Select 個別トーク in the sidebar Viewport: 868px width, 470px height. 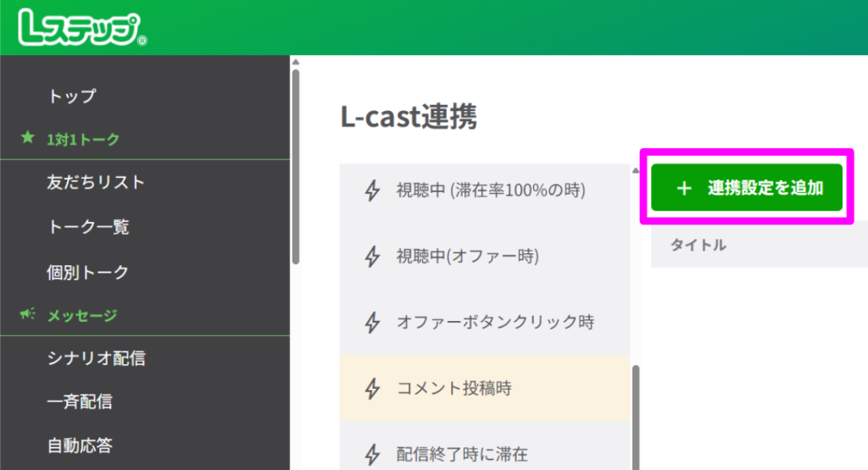88,272
